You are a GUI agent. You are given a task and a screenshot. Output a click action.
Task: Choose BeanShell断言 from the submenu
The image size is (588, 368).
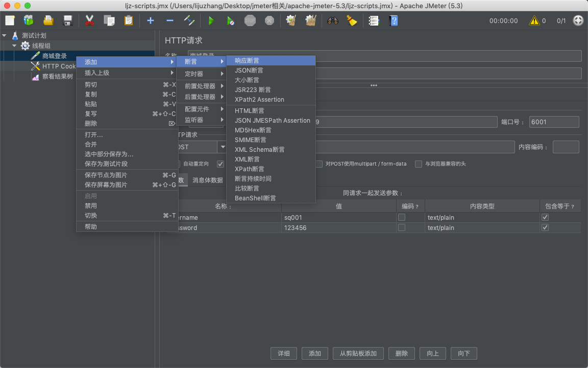(271, 198)
